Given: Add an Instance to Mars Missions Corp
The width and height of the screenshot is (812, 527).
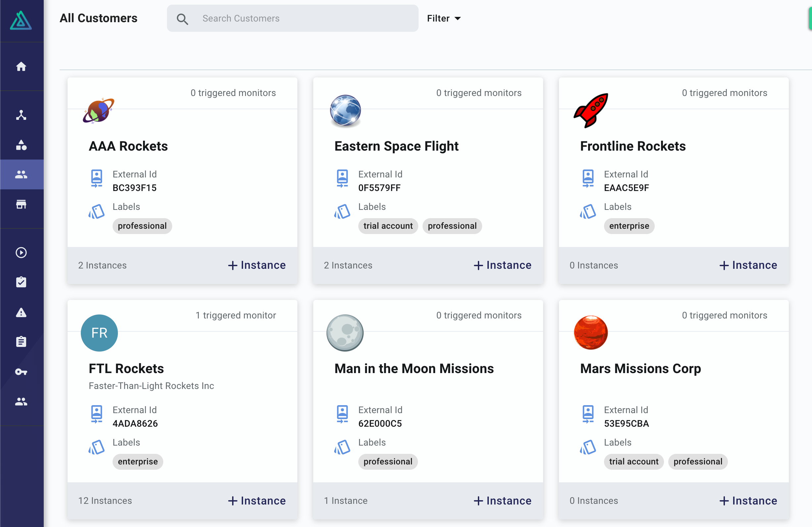Looking at the screenshot, I should point(748,501).
